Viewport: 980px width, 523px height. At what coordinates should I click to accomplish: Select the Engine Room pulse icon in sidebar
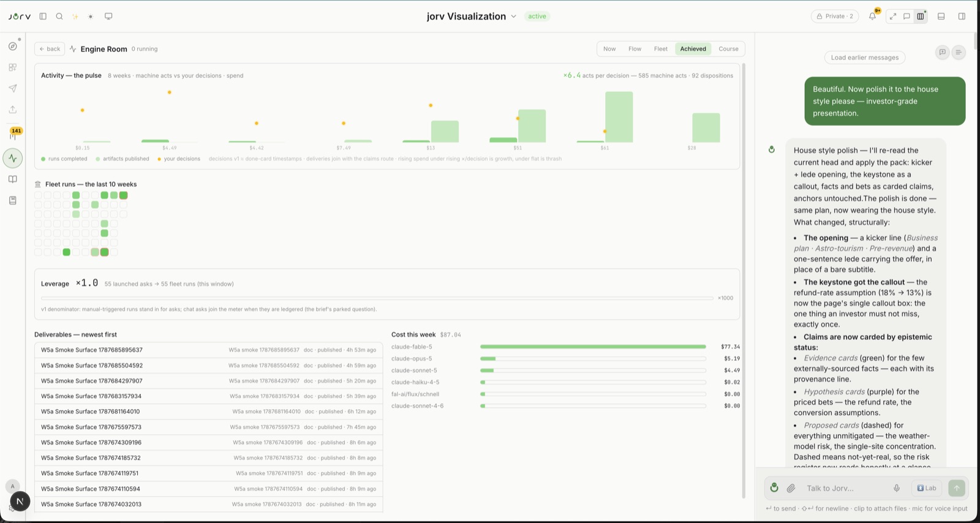click(x=13, y=158)
